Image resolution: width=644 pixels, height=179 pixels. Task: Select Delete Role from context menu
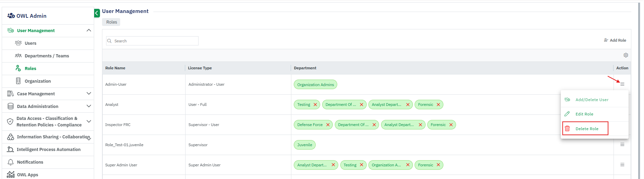point(586,129)
